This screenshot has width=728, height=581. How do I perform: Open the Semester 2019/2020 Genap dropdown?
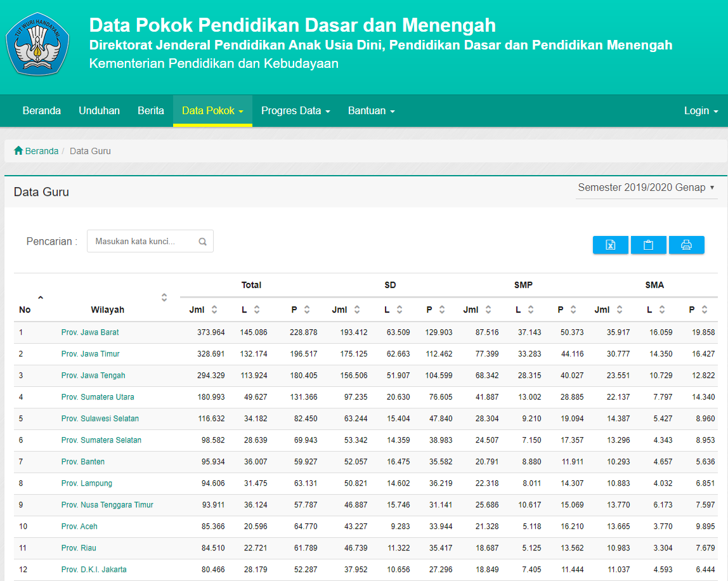pyautogui.click(x=646, y=188)
